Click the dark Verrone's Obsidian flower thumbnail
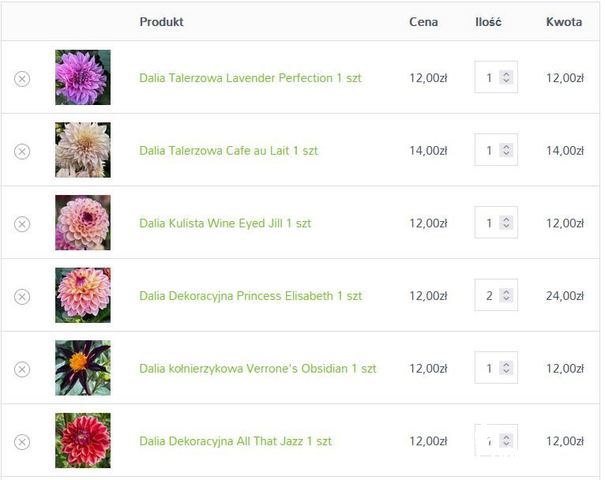 [83, 368]
